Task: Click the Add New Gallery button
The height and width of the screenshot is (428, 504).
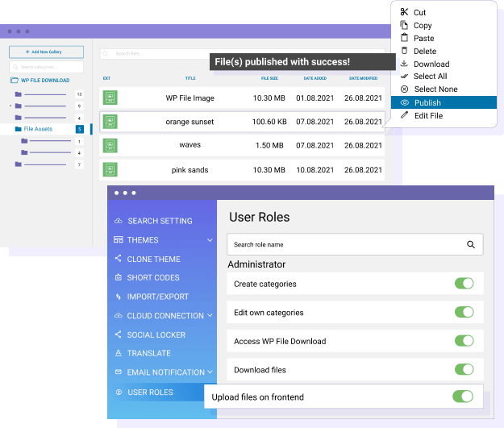Action: (47, 52)
